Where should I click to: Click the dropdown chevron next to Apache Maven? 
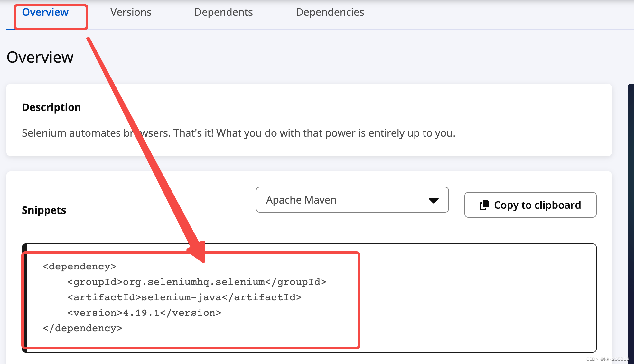coord(433,200)
